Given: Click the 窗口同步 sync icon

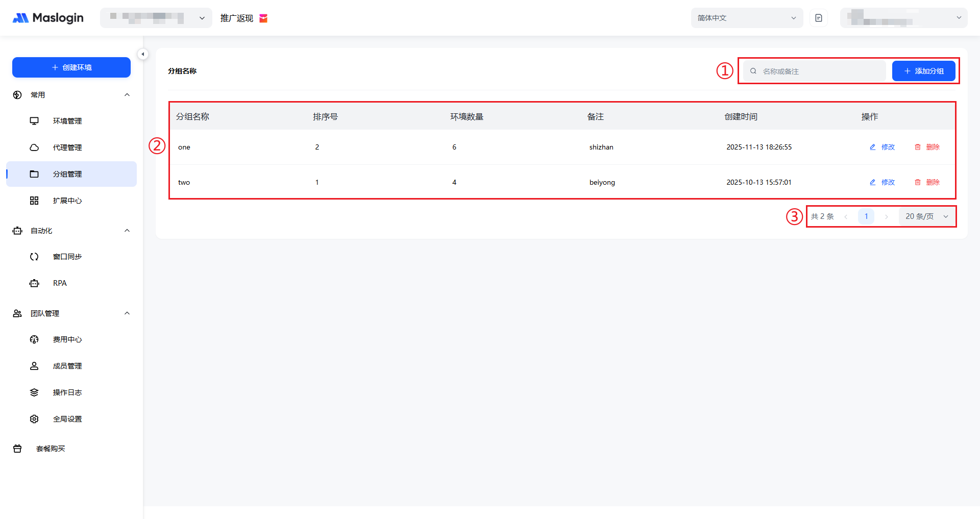Looking at the screenshot, I should (x=34, y=257).
